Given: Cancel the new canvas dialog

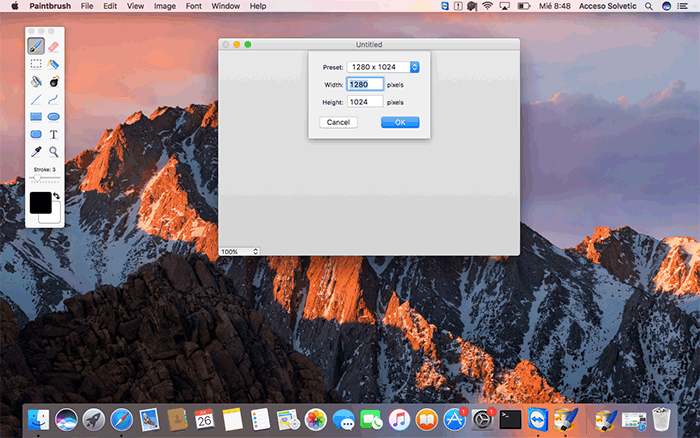Looking at the screenshot, I should (338, 122).
